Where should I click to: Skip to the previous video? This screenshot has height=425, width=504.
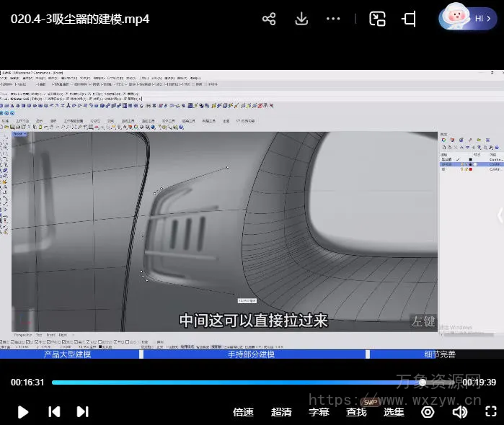[x=54, y=412]
